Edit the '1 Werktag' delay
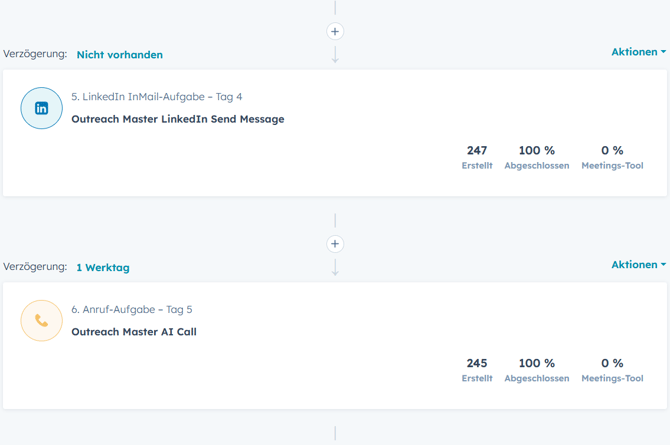The height and width of the screenshot is (445, 670). [103, 268]
